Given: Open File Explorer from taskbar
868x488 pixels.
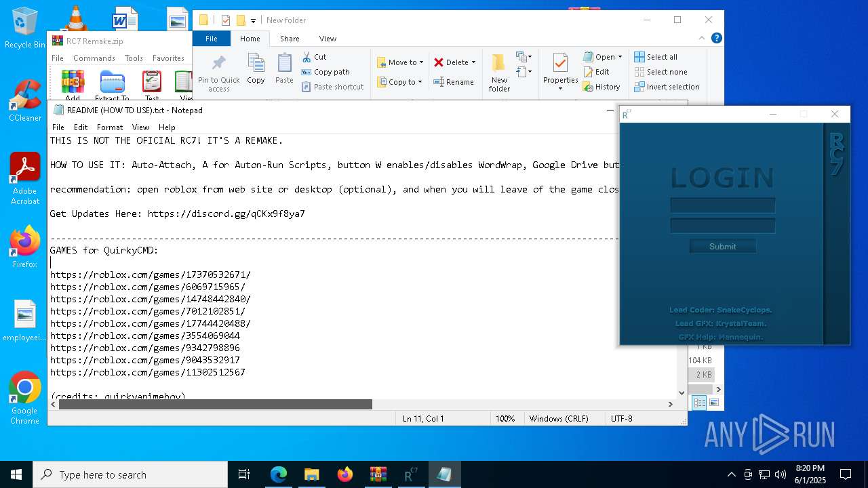Looking at the screenshot, I should point(312,474).
